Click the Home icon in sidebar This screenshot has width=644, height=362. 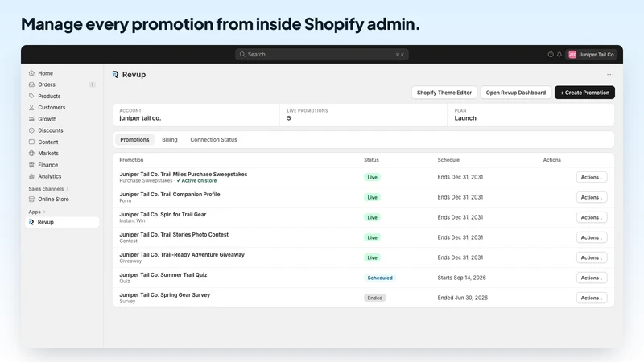click(x=31, y=73)
